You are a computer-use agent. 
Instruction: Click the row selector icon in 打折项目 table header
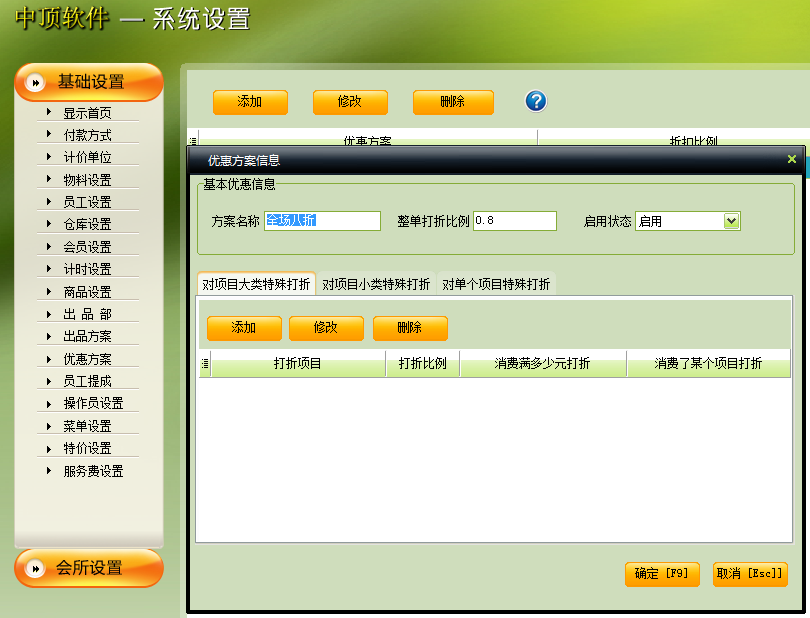pos(205,363)
